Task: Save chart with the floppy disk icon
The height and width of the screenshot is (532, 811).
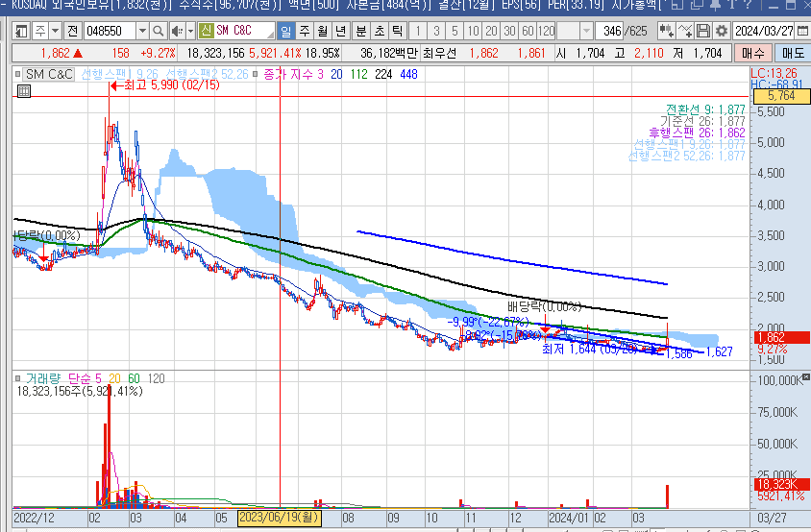Action: pos(703,31)
